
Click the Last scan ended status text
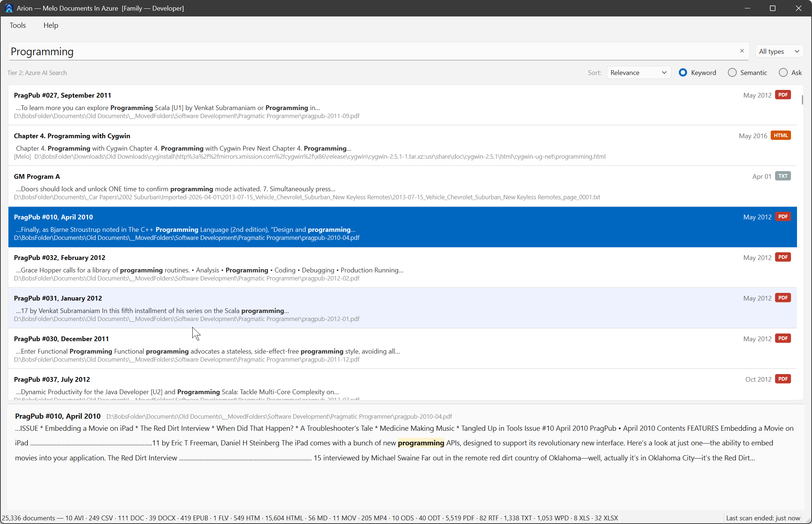pyautogui.click(x=763, y=518)
